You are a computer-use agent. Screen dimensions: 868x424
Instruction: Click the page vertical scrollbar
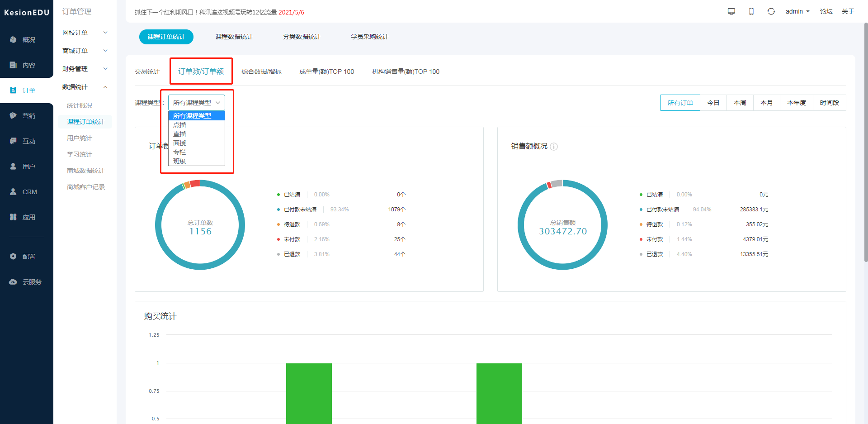866,142
